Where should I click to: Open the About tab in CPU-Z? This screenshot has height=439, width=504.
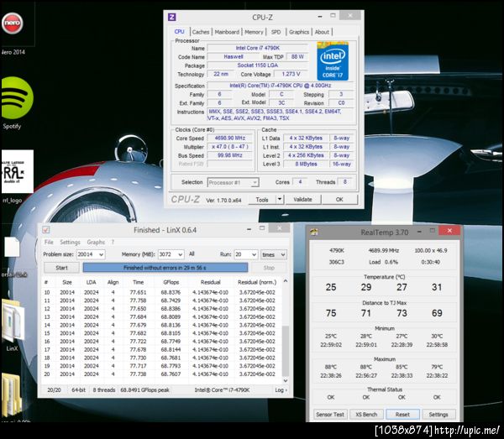(322, 32)
